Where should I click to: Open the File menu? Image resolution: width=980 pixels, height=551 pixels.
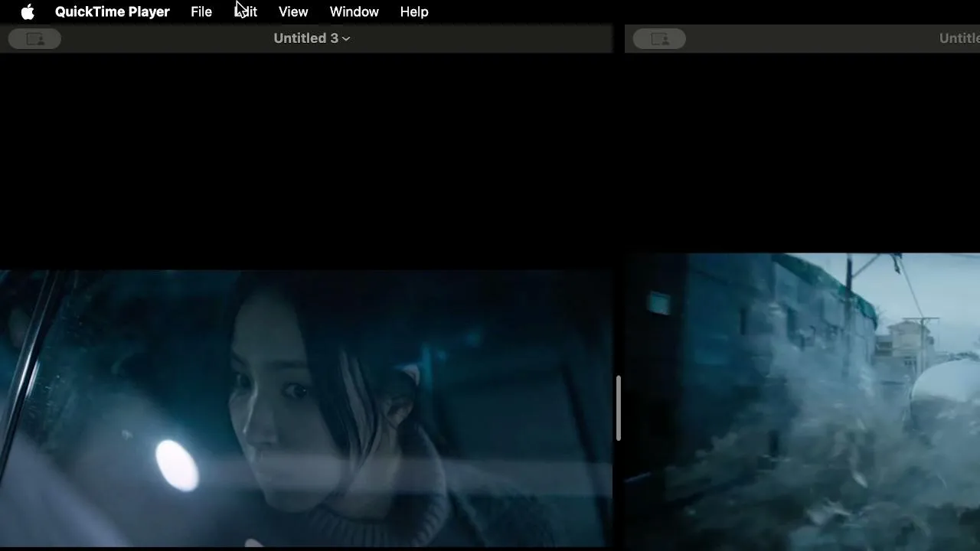(x=201, y=12)
